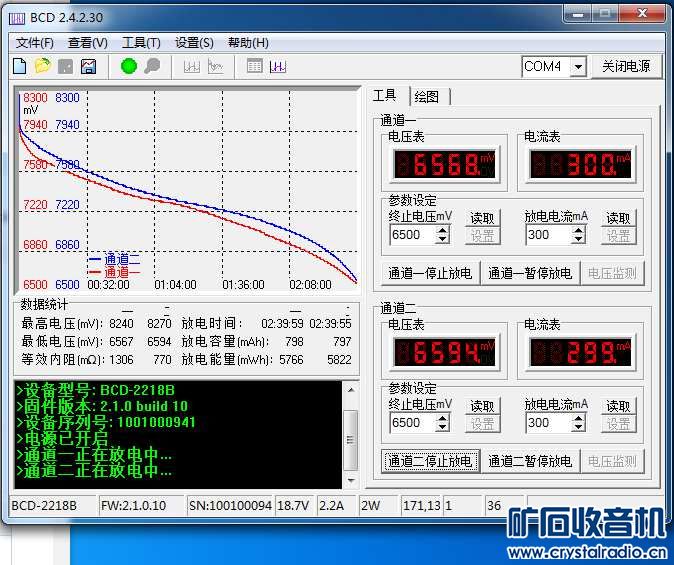674x565 pixels.
Task: Open the 工具(T) menu
Action: tap(141, 43)
